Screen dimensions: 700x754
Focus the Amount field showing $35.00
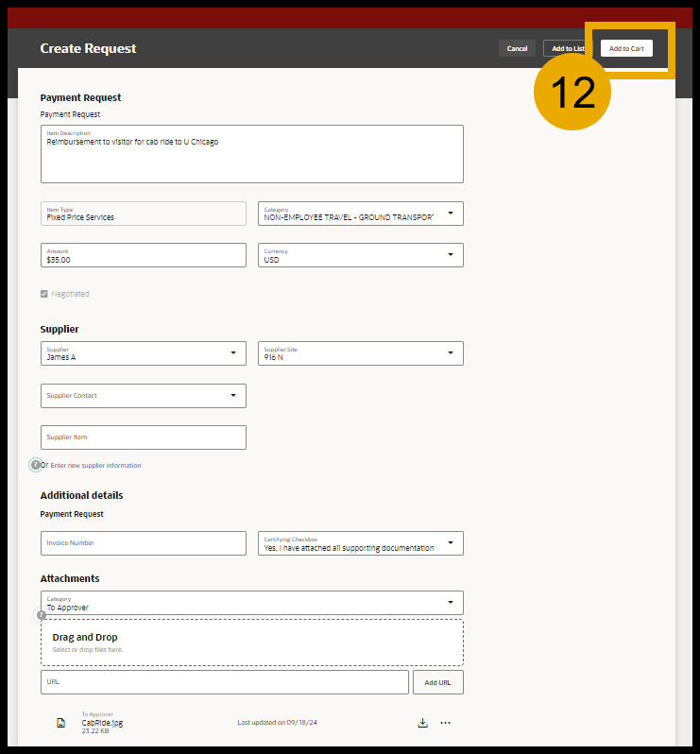[x=143, y=255]
